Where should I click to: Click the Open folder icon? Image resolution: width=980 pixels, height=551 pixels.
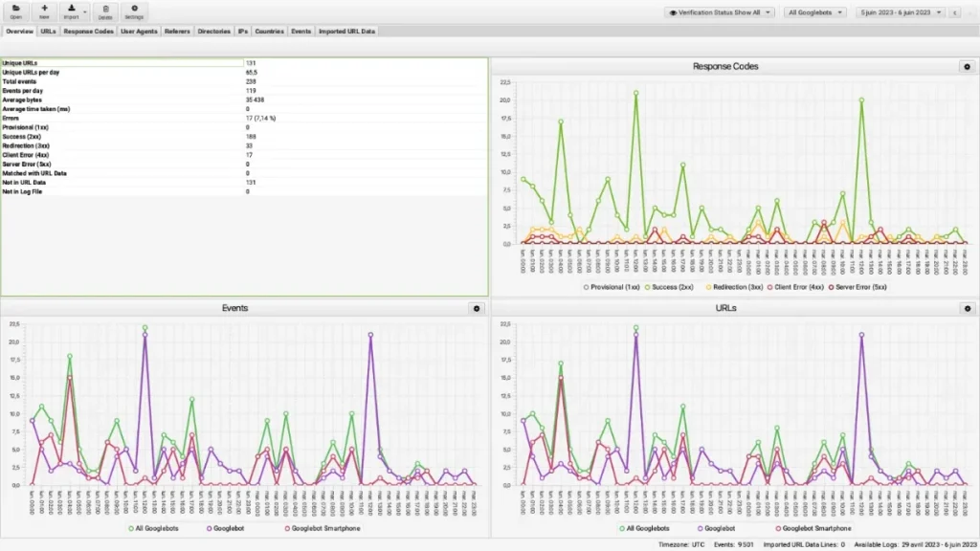point(15,11)
